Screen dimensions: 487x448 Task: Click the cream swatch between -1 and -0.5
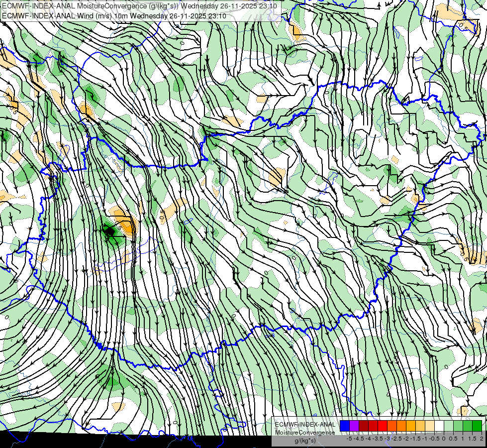coord(430,426)
